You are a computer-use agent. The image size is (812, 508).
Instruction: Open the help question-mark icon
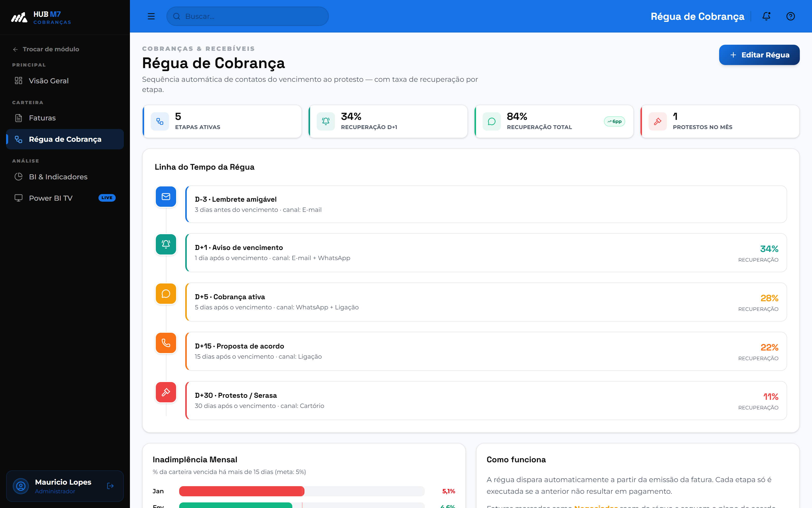click(790, 16)
